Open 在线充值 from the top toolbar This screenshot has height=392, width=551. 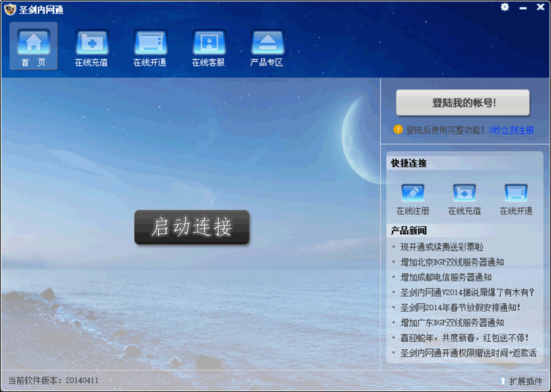tap(92, 46)
